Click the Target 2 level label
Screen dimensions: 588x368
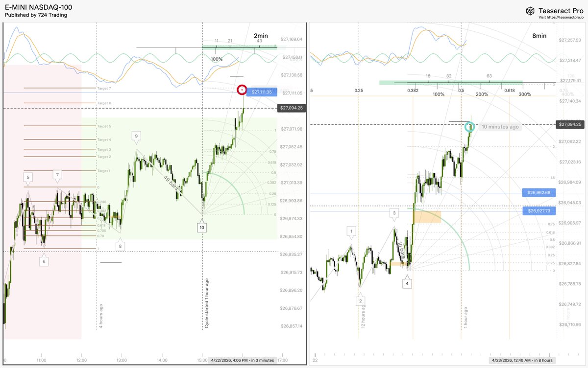tap(104, 157)
